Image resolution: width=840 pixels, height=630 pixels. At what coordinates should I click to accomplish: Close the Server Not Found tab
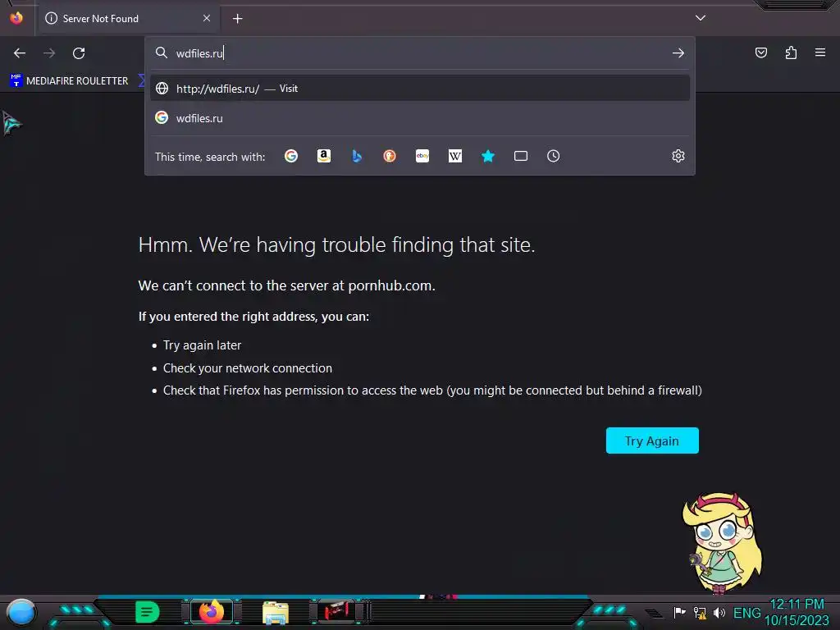[207, 18]
